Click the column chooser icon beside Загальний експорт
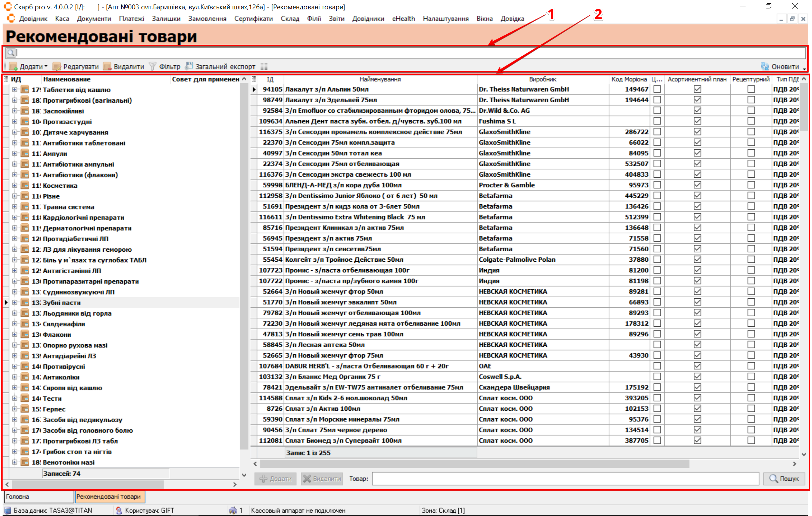The image size is (812, 516). click(264, 67)
